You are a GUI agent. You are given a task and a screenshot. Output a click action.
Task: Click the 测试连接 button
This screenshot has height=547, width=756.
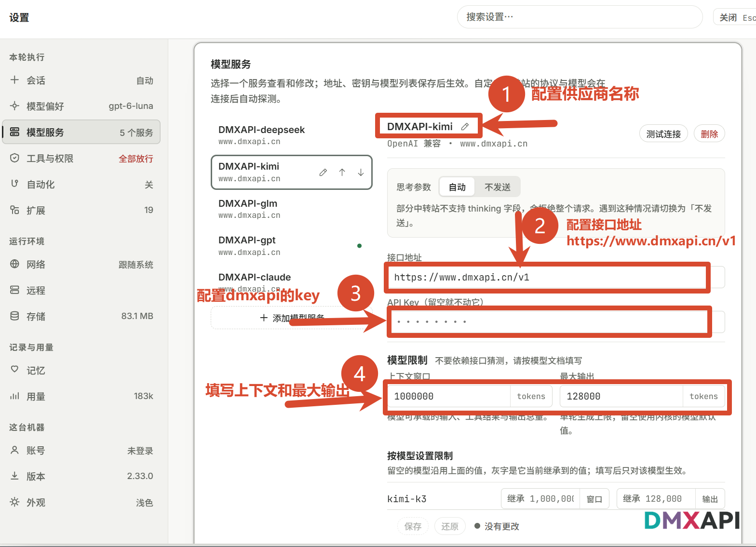pyautogui.click(x=663, y=134)
